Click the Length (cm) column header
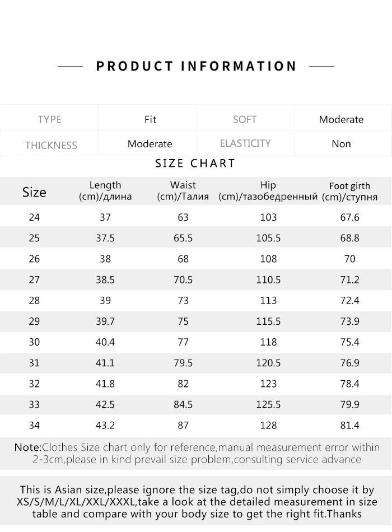The width and height of the screenshot is (392, 532). point(105,191)
